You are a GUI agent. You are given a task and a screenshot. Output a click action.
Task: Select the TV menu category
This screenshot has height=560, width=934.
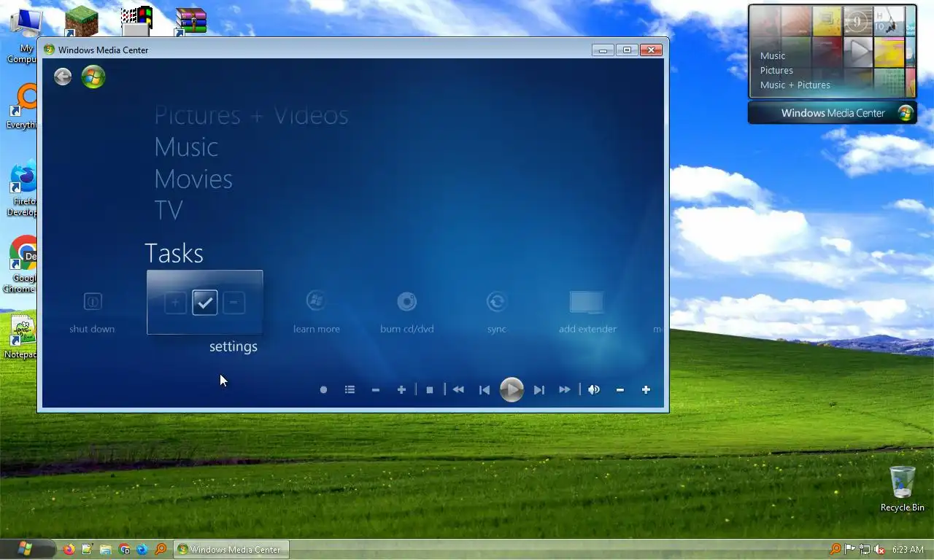tap(169, 210)
